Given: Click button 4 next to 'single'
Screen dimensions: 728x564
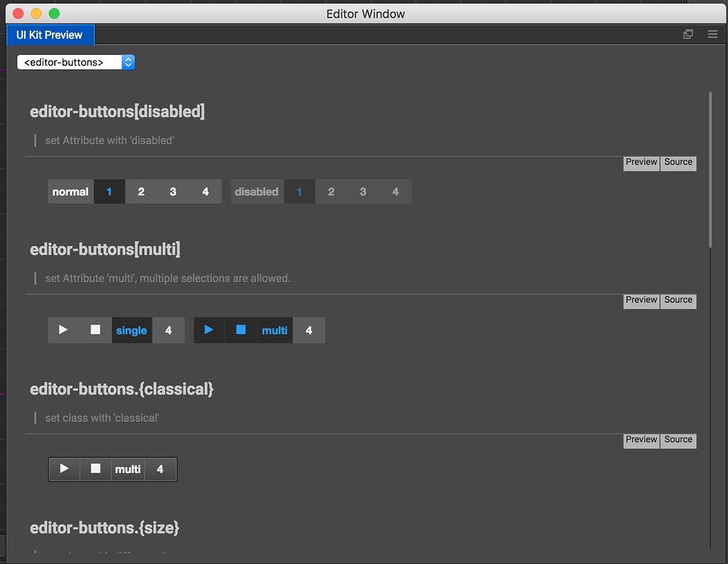Looking at the screenshot, I should coord(169,330).
